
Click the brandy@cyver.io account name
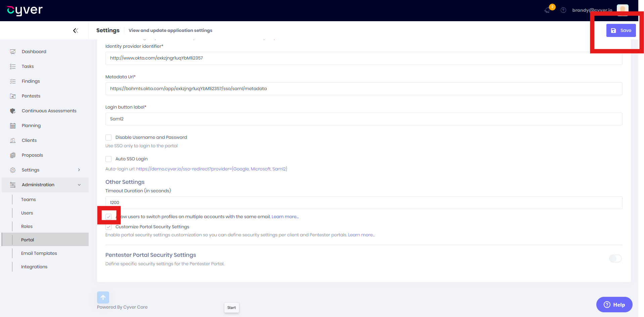click(x=592, y=10)
